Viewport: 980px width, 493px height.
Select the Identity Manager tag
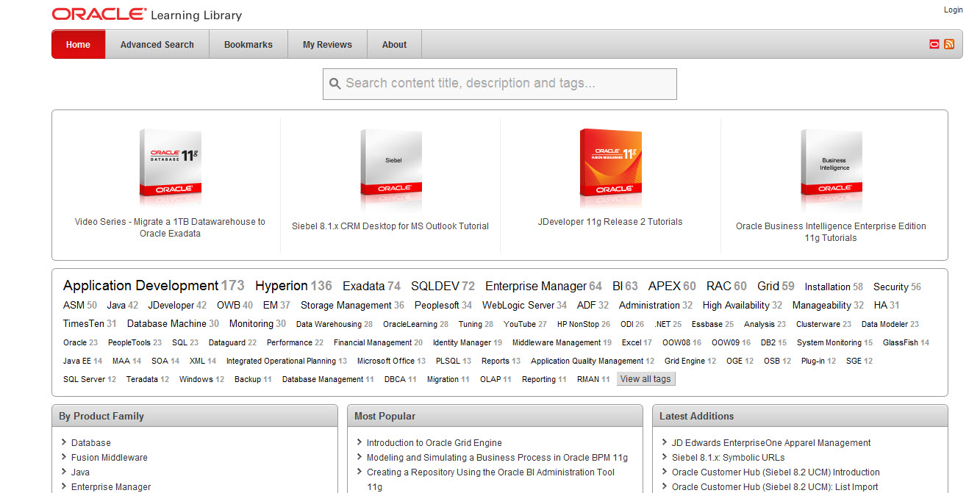(x=462, y=342)
